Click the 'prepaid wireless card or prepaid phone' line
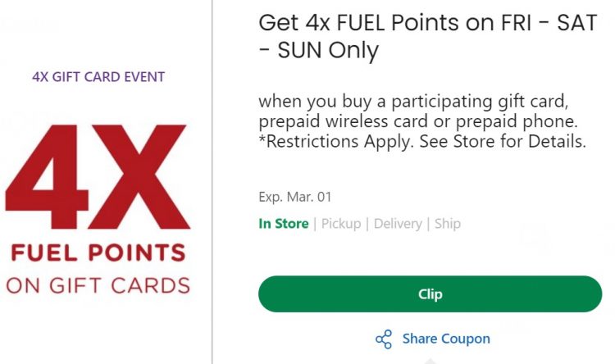Image resolution: width=615 pixels, height=364 pixels. [x=418, y=121]
